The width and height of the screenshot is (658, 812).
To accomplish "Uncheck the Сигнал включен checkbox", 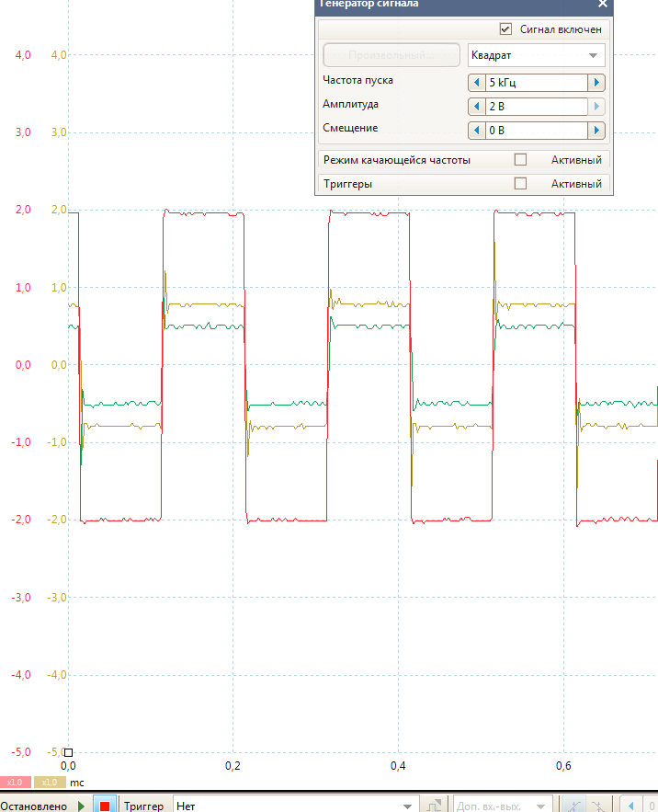I will 506,29.
